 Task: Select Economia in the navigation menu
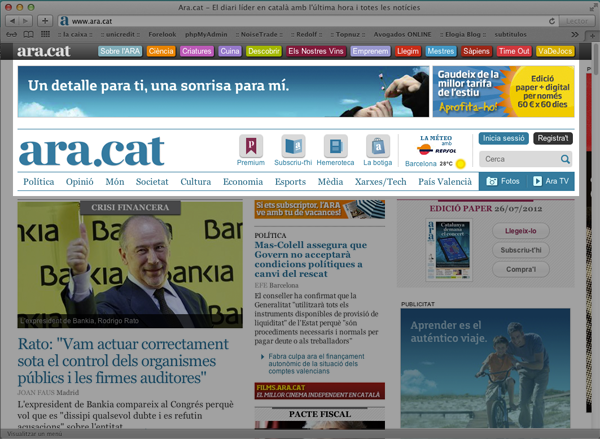pos(243,182)
